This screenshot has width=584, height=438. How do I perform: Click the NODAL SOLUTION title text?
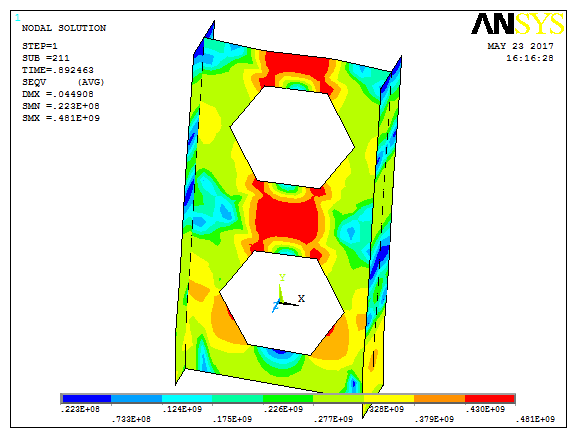click(x=64, y=28)
